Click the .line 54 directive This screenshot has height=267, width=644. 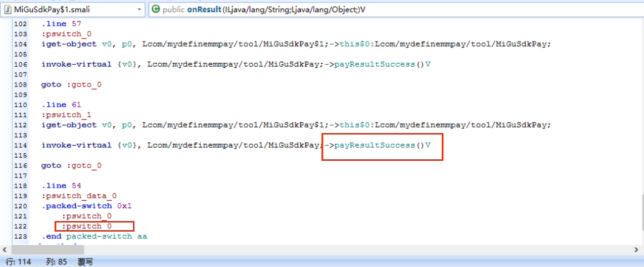pyautogui.click(x=61, y=186)
